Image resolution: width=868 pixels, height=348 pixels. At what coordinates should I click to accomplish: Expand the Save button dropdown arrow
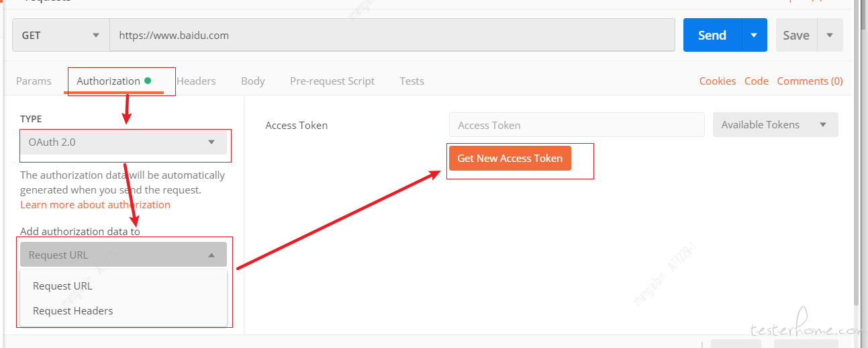coord(830,35)
